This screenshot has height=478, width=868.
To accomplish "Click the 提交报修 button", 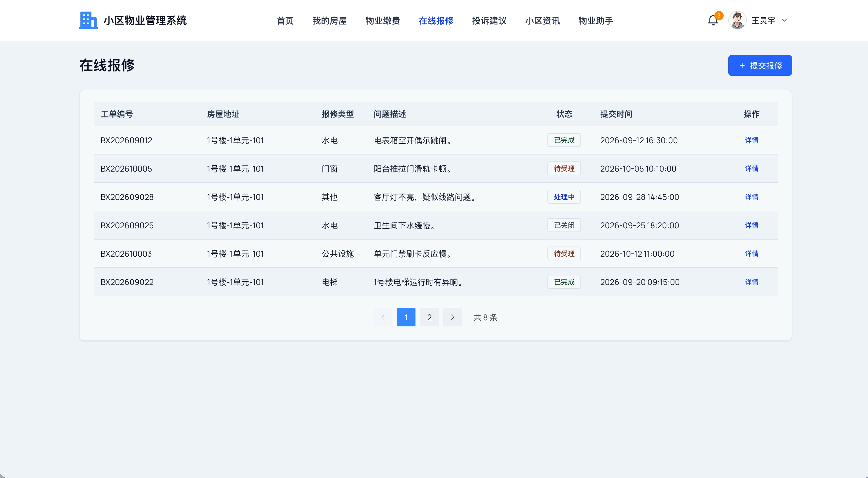I will pos(760,65).
